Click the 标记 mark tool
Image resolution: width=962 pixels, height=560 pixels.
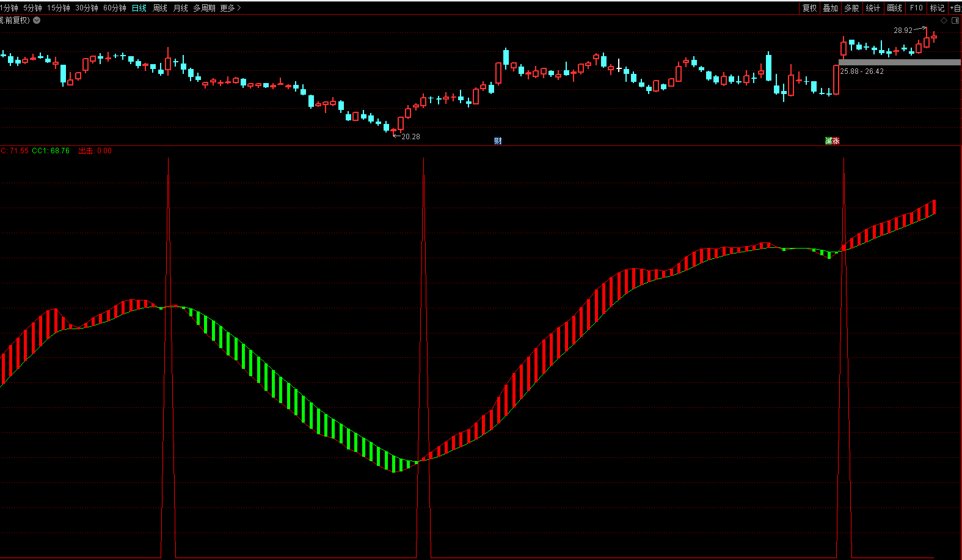coord(937,8)
